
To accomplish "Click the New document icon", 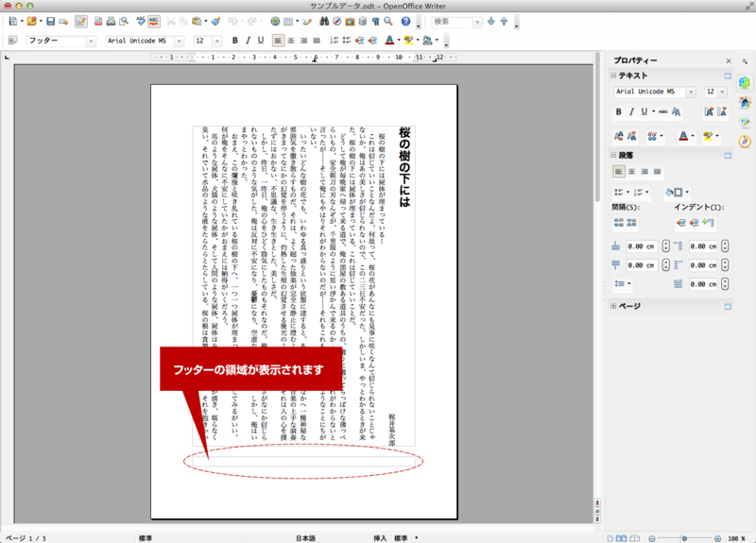I will [13, 21].
